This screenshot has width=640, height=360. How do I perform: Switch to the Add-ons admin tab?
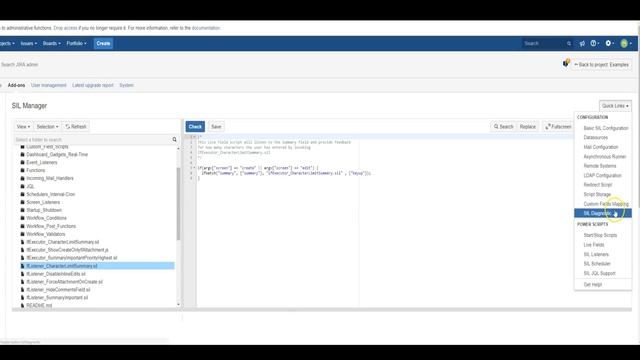tap(16, 85)
